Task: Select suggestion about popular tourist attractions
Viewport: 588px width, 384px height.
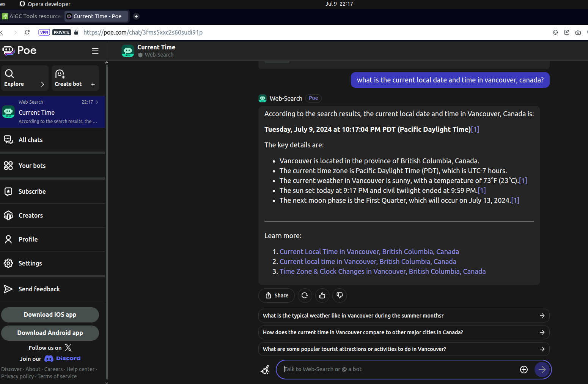Action: coord(404,349)
